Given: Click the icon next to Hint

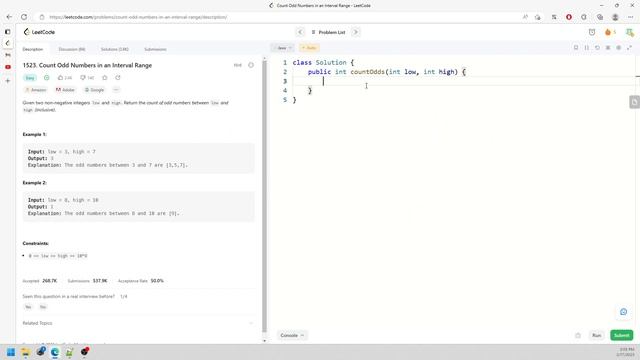Looking at the screenshot, I should pos(251,65).
